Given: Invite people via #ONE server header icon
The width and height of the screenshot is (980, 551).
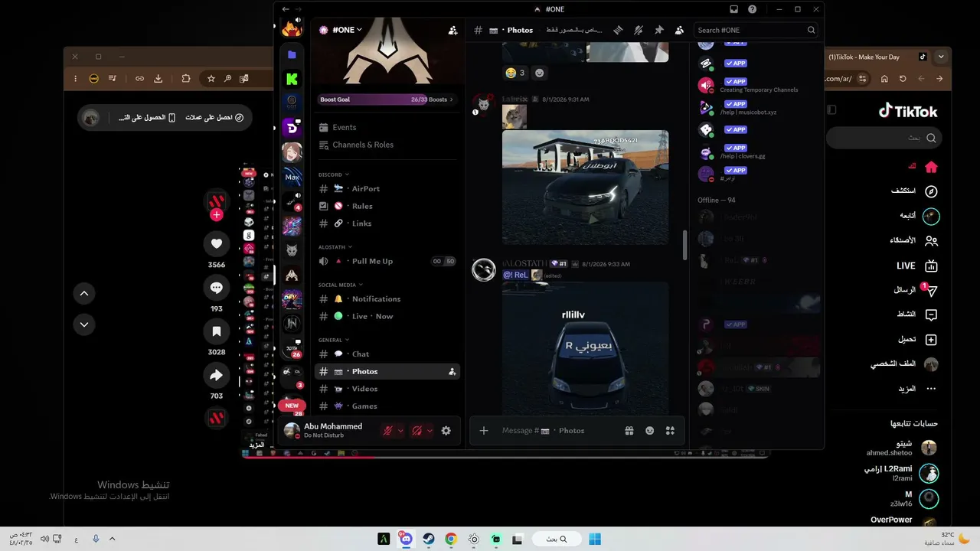Looking at the screenshot, I should (x=452, y=30).
